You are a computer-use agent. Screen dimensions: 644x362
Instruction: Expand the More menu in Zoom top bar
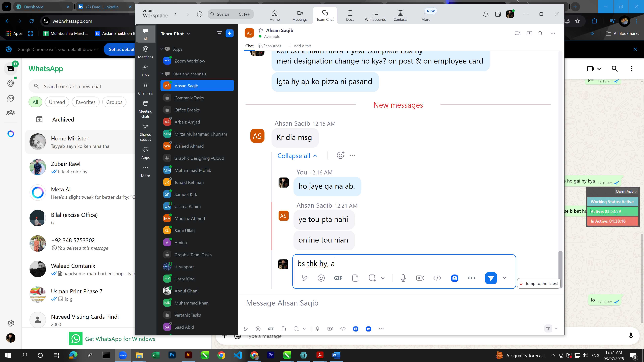pyautogui.click(x=426, y=15)
